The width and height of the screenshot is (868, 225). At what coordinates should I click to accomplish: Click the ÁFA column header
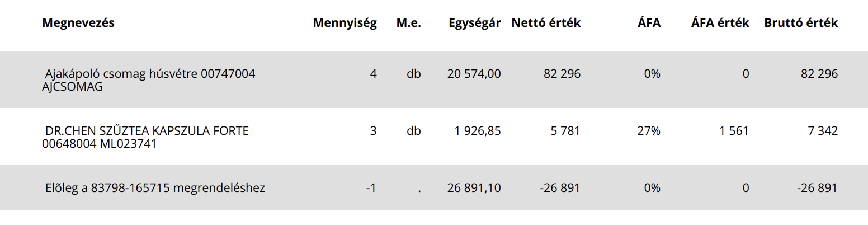coord(649,23)
